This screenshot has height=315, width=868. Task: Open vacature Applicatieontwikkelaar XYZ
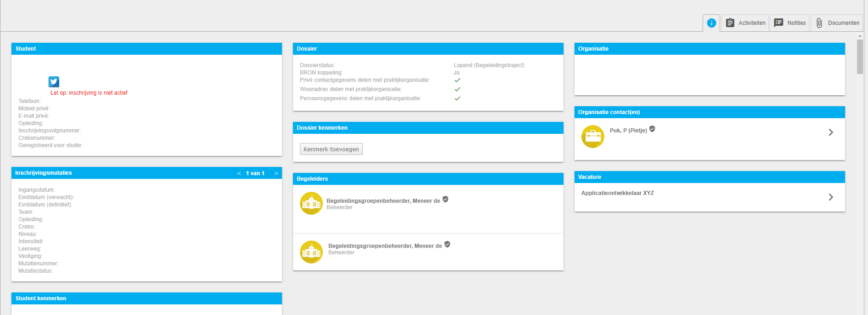pyautogui.click(x=618, y=193)
